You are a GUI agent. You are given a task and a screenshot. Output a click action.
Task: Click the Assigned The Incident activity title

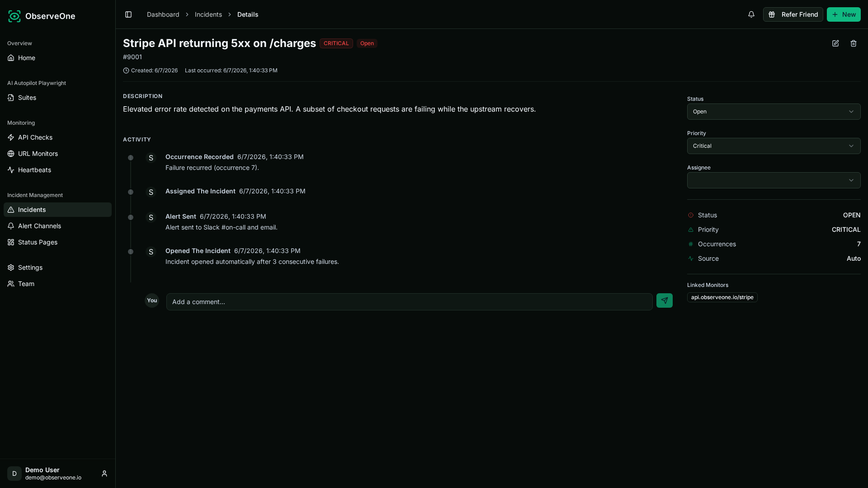[200, 191]
